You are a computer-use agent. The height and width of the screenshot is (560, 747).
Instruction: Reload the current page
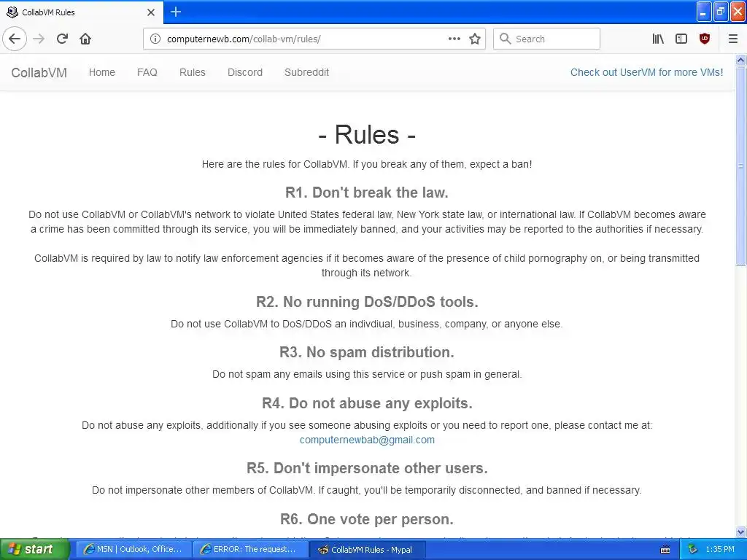[x=62, y=39]
